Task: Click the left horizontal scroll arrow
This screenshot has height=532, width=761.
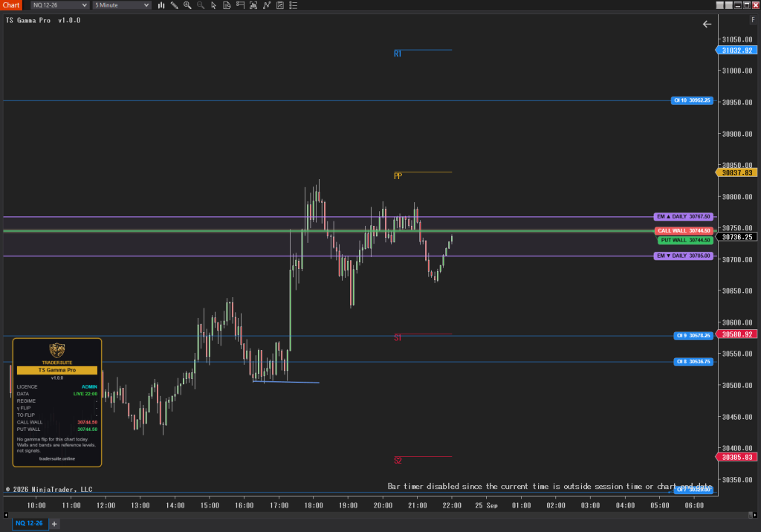Action: [6, 515]
